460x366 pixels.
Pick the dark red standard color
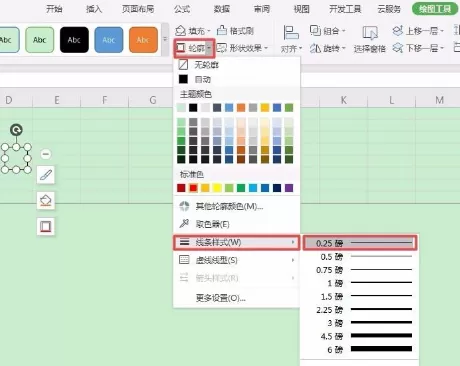click(x=181, y=188)
